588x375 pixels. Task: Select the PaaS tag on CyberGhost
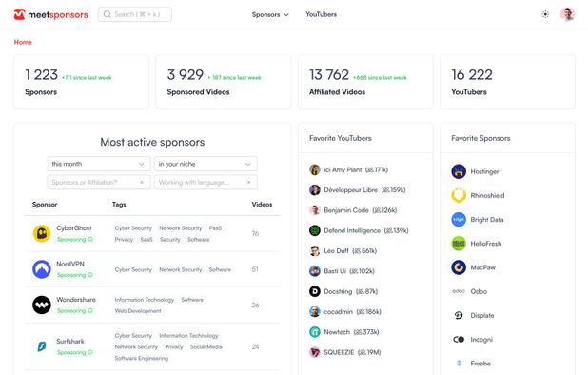click(215, 228)
